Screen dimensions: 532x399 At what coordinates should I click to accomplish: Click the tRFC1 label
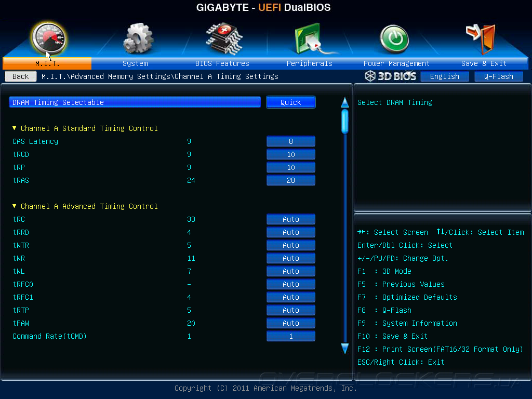23,297
